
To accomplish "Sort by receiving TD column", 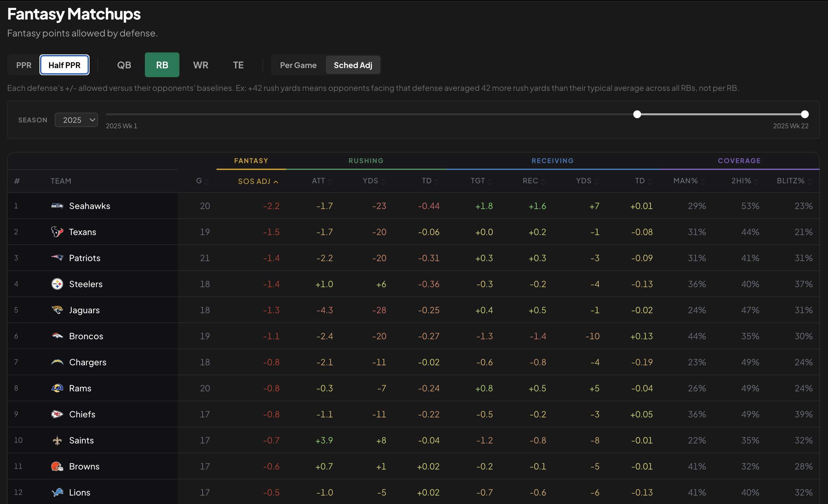I will 643,181.
